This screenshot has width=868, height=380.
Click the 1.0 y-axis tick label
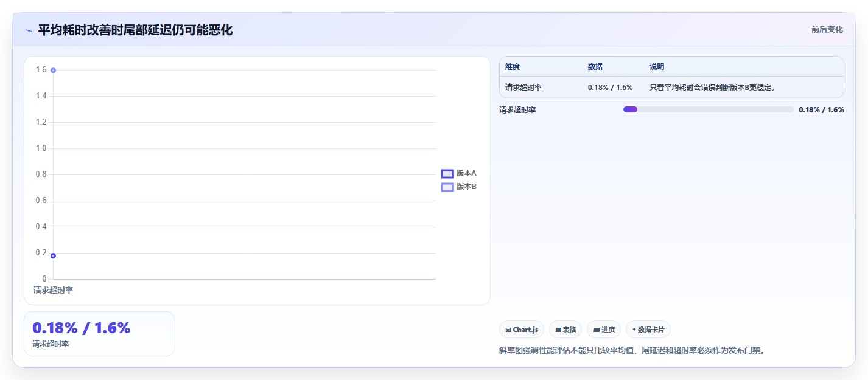coord(41,148)
